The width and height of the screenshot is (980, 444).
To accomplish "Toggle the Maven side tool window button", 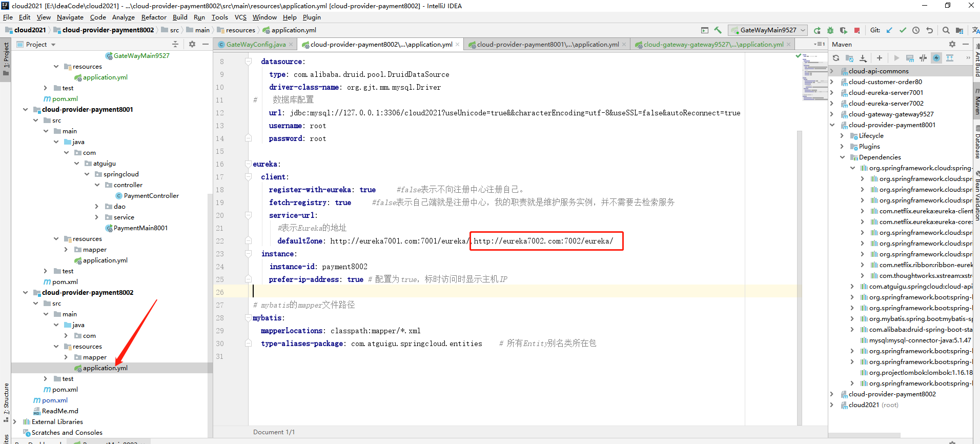I will [x=976, y=100].
